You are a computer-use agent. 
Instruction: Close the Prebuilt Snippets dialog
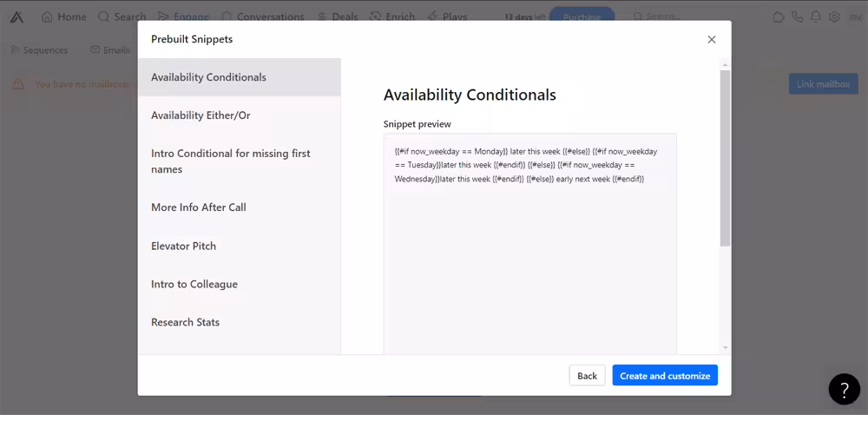[711, 39]
